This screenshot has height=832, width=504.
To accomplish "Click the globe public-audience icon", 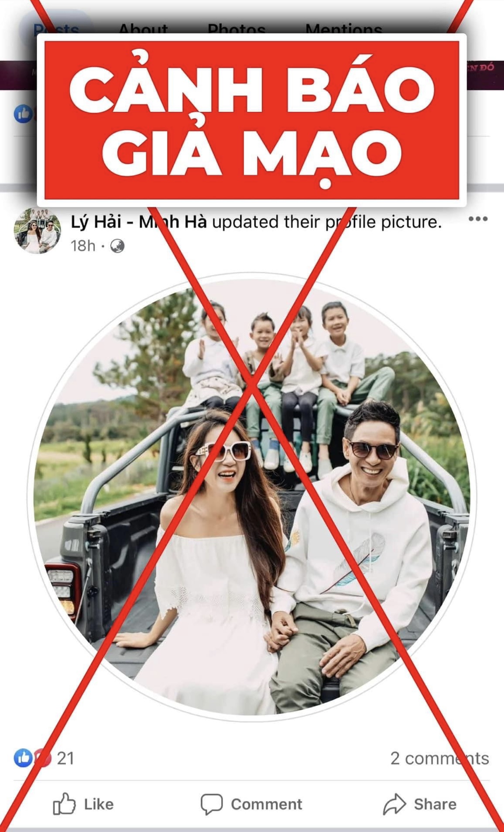I will click(117, 246).
